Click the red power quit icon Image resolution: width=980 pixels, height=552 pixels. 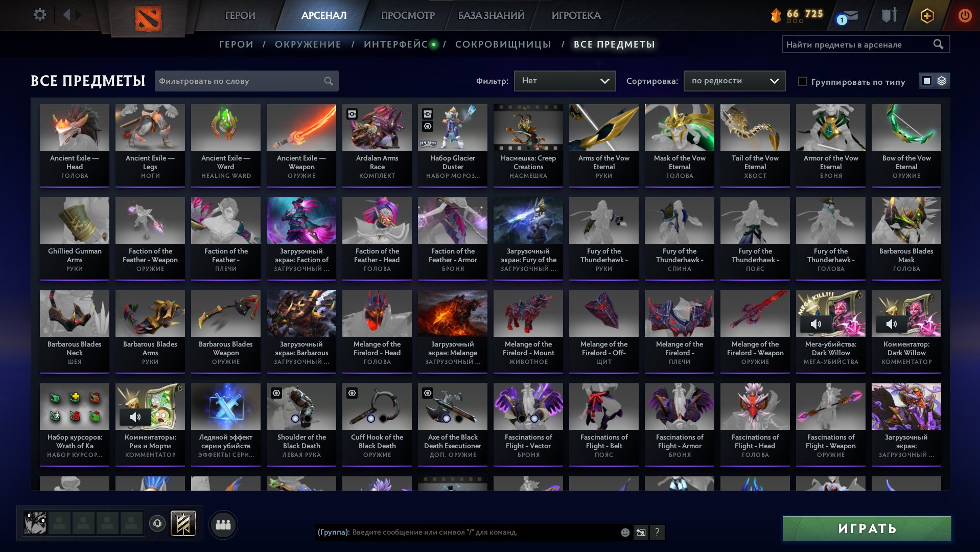pos(965,15)
